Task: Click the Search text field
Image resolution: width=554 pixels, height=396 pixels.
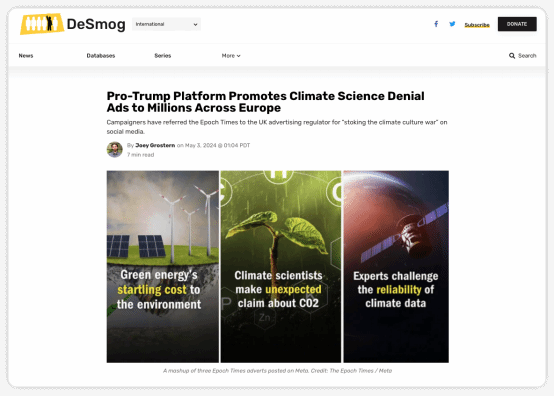Action: [x=527, y=56]
